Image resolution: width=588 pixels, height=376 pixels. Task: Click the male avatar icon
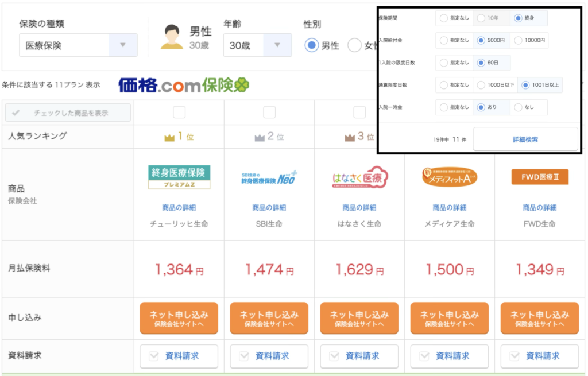[171, 37]
